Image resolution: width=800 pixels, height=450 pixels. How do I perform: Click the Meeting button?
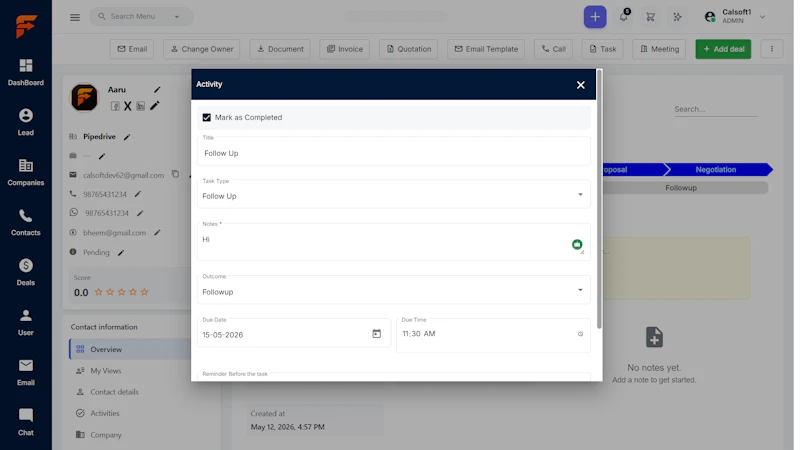point(659,49)
